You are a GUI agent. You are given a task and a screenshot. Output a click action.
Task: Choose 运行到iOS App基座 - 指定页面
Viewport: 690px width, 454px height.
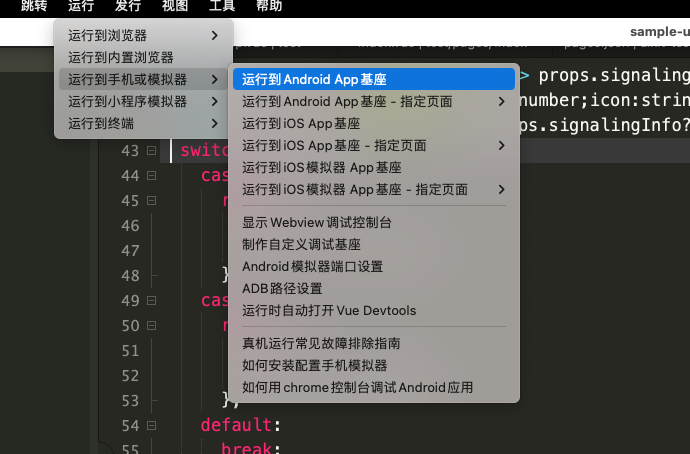(x=374, y=145)
